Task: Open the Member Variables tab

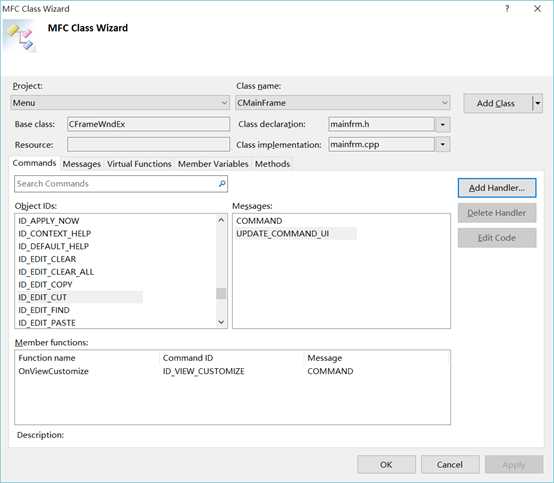Action: [213, 164]
